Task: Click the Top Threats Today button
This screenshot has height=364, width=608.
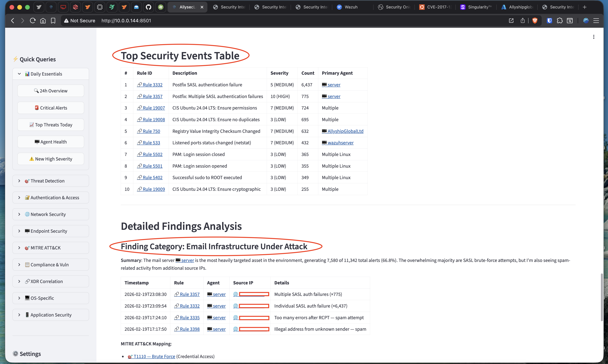Action: point(51,125)
